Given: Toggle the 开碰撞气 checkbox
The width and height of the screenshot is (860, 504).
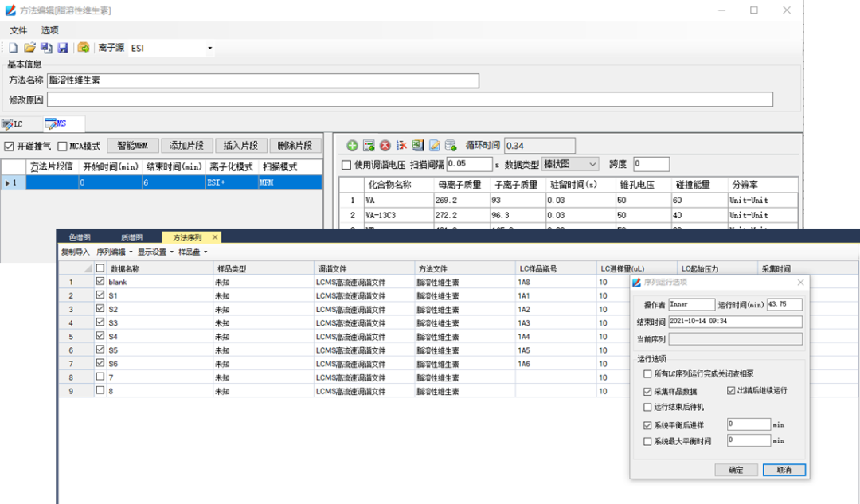Looking at the screenshot, I should [9, 147].
